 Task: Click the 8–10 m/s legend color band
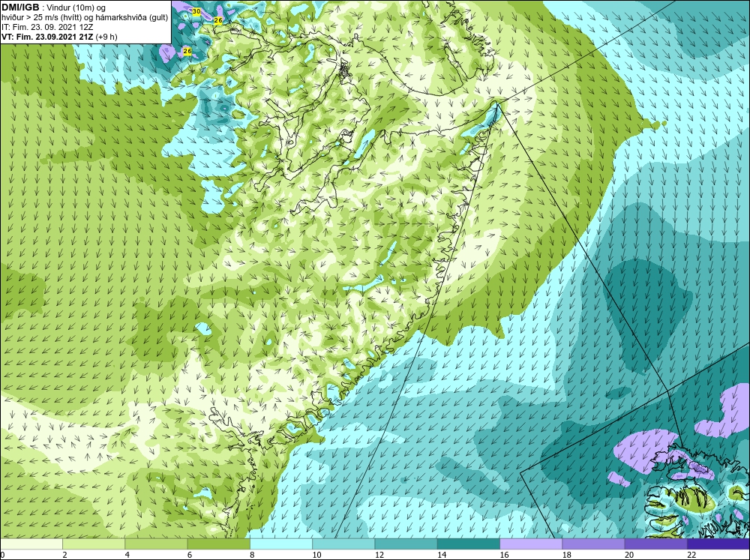[281, 544]
